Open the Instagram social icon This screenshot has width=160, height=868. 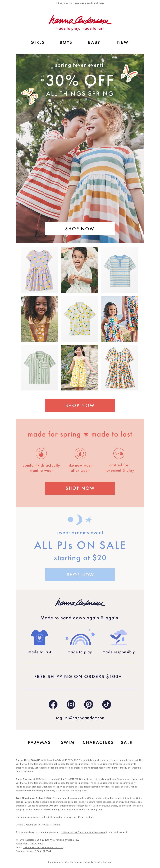point(71,704)
